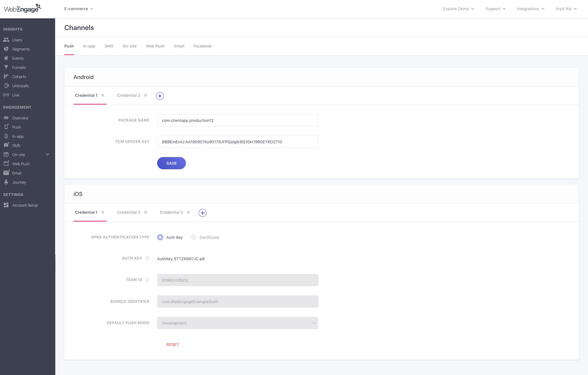Expand the On-site sidebar section
588x375 pixels.
click(x=47, y=155)
